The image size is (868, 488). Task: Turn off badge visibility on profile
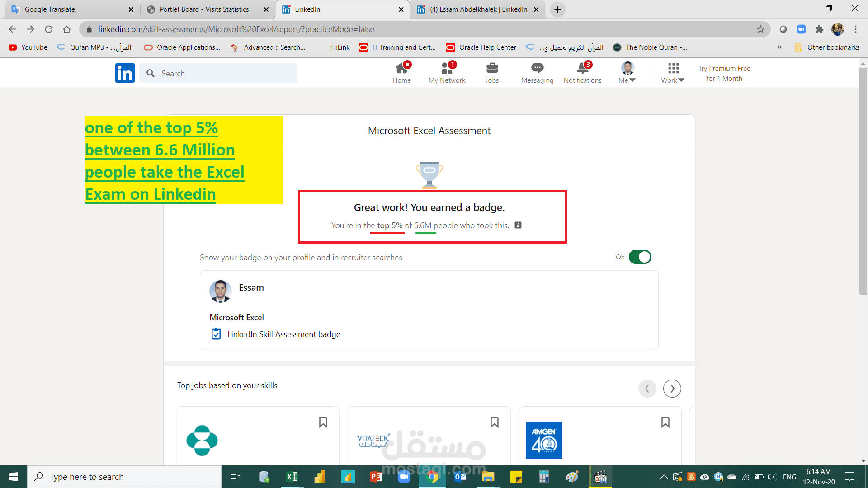click(640, 257)
